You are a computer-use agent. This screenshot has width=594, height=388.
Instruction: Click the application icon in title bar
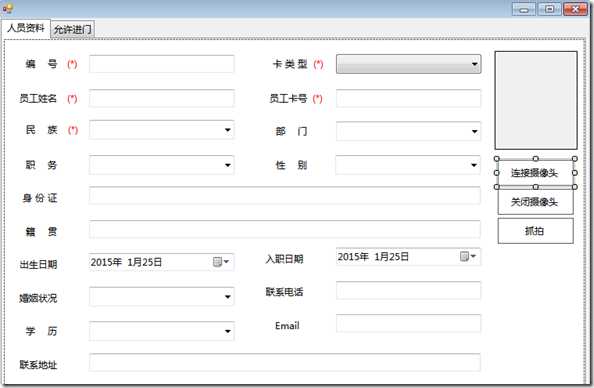coord(7,8)
